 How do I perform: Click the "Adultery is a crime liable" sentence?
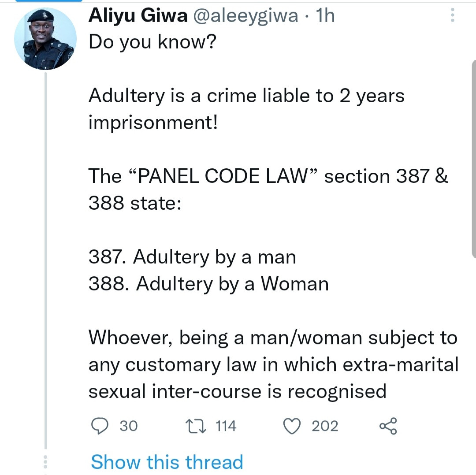coord(246,96)
